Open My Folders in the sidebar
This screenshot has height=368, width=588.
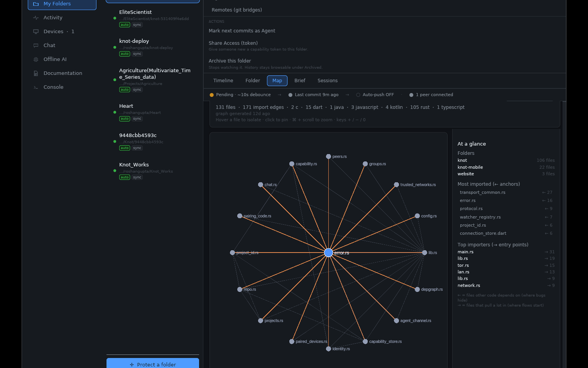tap(62, 4)
